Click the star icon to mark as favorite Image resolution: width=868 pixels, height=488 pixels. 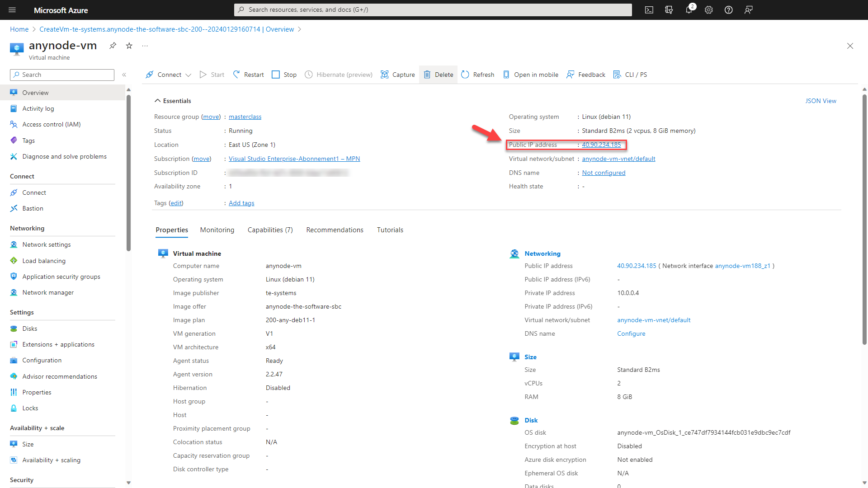(x=129, y=46)
